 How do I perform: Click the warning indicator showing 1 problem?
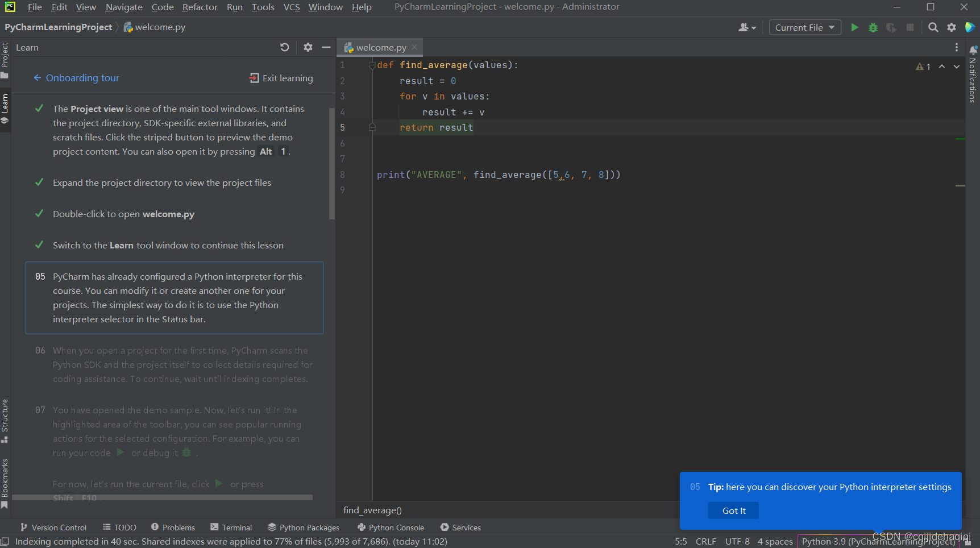(x=923, y=67)
